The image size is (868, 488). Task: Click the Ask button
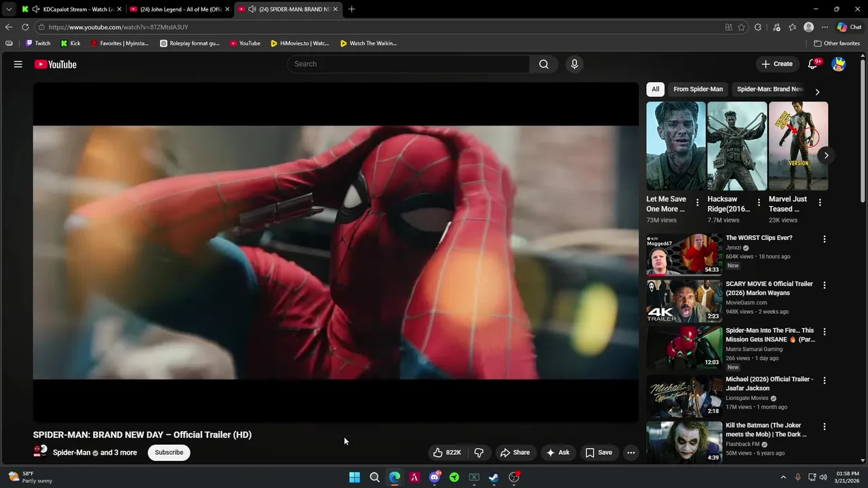(x=557, y=453)
